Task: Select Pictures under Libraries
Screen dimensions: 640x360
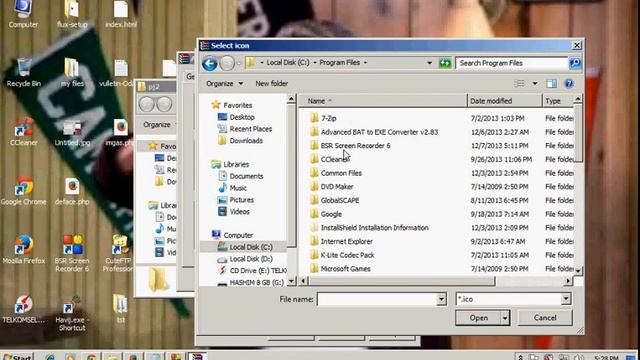Action: pyautogui.click(x=242, y=200)
